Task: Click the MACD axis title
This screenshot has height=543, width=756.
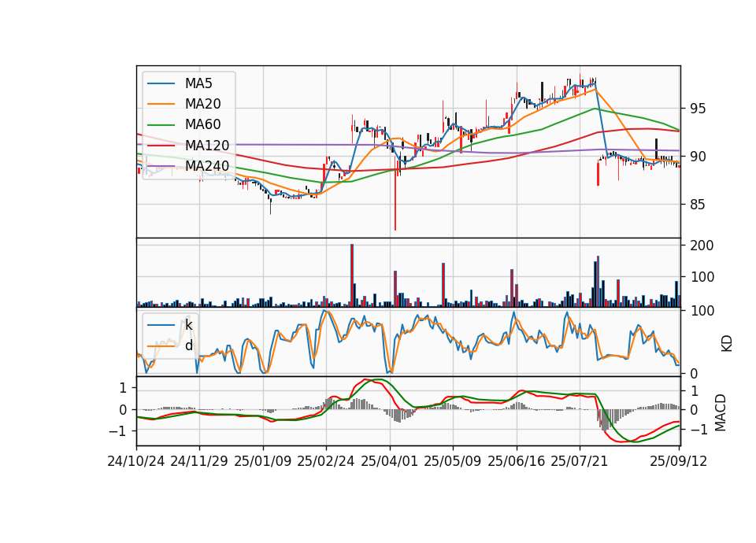Action: tap(721, 412)
